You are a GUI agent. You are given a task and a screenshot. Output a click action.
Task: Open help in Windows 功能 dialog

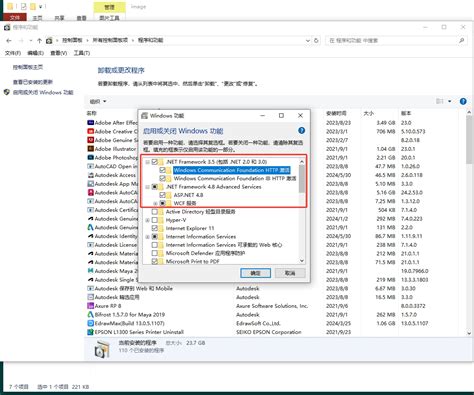[301, 131]
